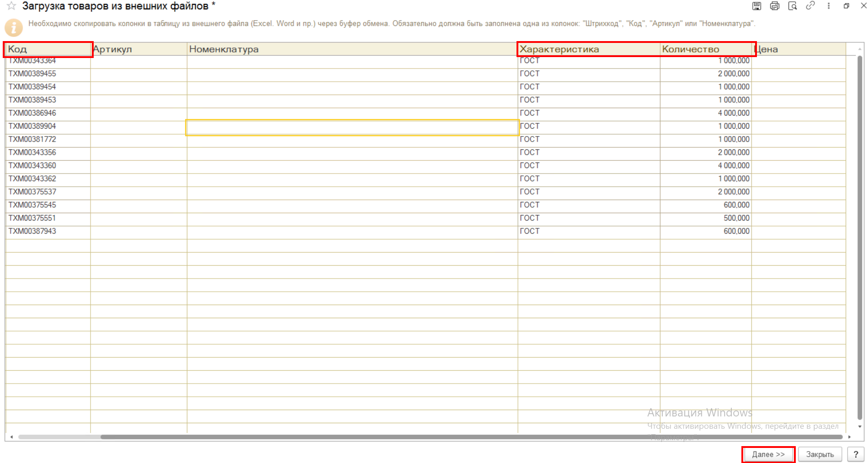Screen dimensions: 868x463
Task: Open the three-dots more menu
Action: coord(828,6)
